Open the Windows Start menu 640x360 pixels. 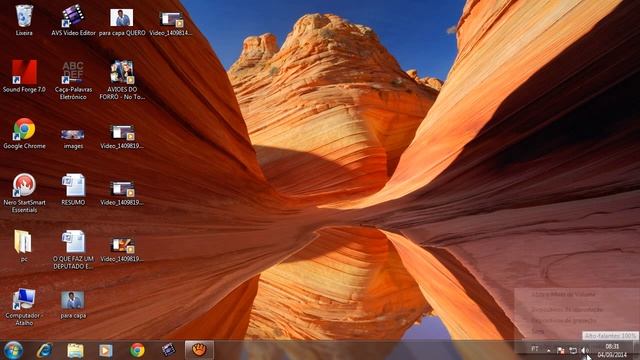click(x=13, y=350)
